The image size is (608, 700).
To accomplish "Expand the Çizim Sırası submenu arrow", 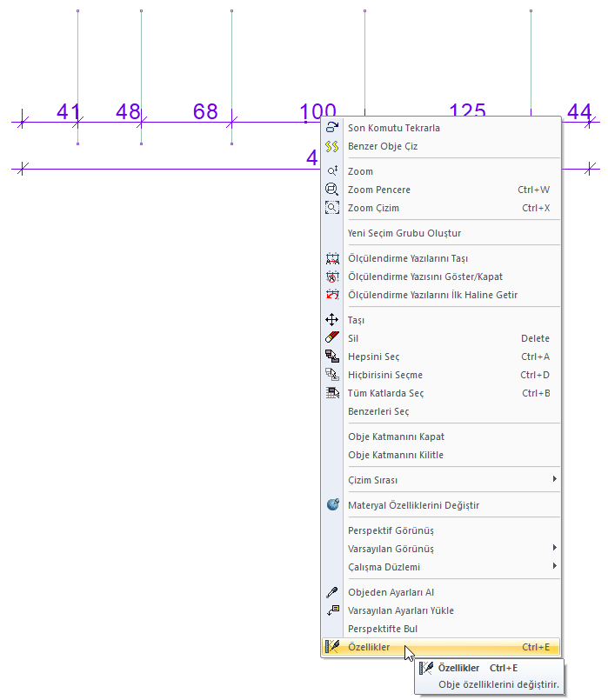I will (554, 479).
